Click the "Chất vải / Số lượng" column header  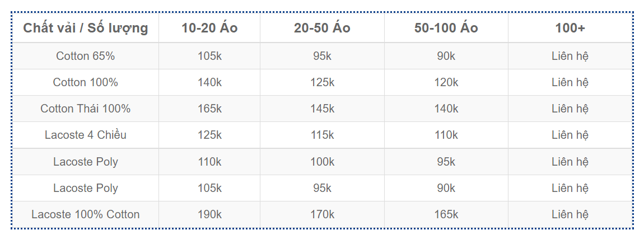[x=85, y=28]
